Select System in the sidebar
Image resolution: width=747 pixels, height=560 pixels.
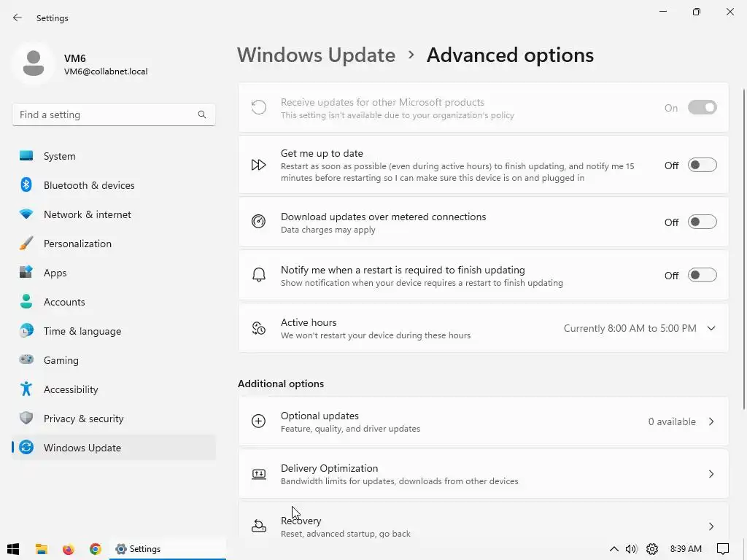coord(114,156)
